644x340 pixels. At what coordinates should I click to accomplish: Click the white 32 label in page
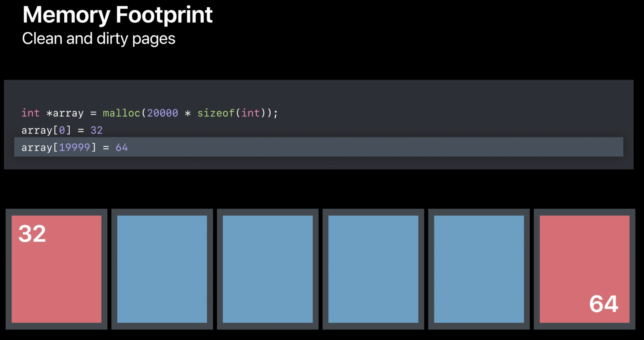pyautogui.click(x=32, y=234)
